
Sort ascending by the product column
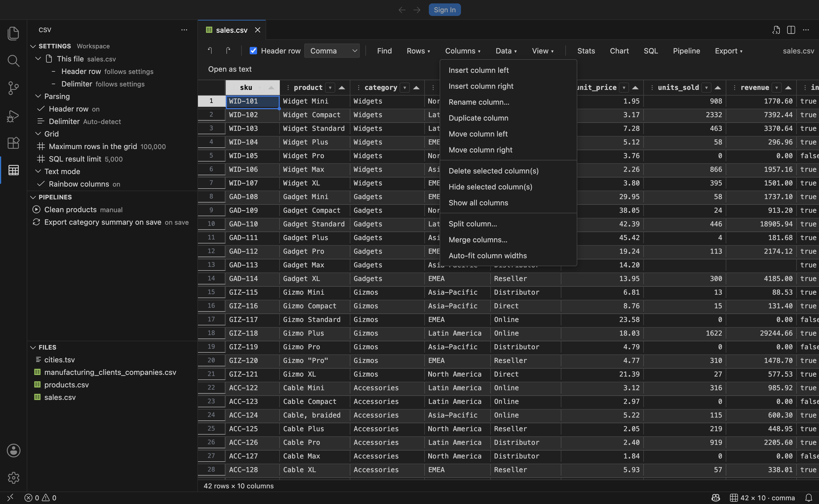(342, 88)
